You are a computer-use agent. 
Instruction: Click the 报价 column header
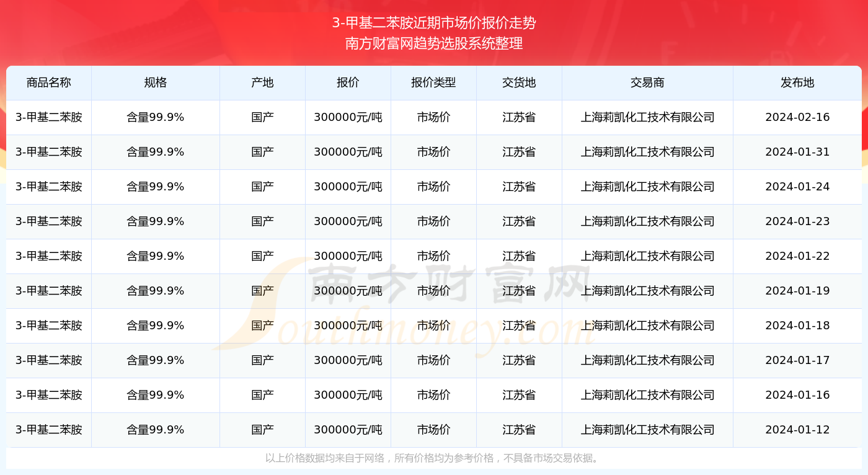pyautogui.click(x=348, y=82)
